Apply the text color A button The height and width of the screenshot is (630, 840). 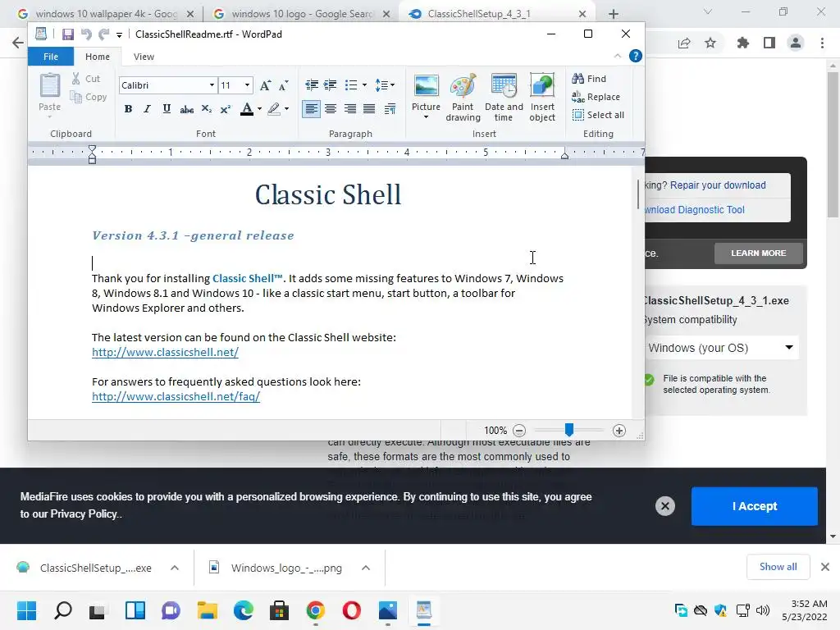pyautogui.click(x=246, y=109)
